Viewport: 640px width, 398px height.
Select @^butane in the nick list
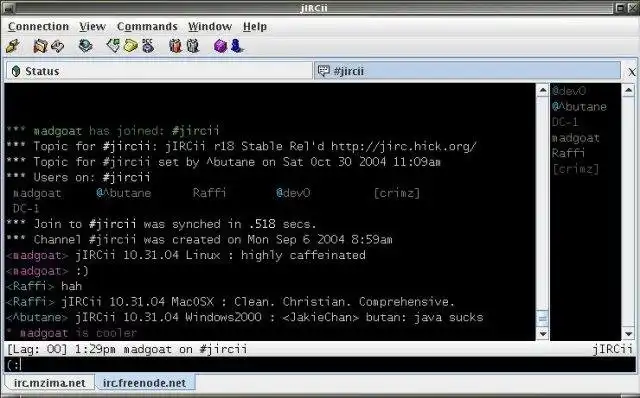point(579,107)
